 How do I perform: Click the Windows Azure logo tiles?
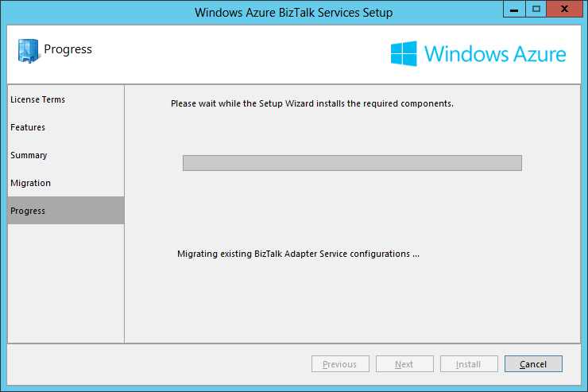404,53
